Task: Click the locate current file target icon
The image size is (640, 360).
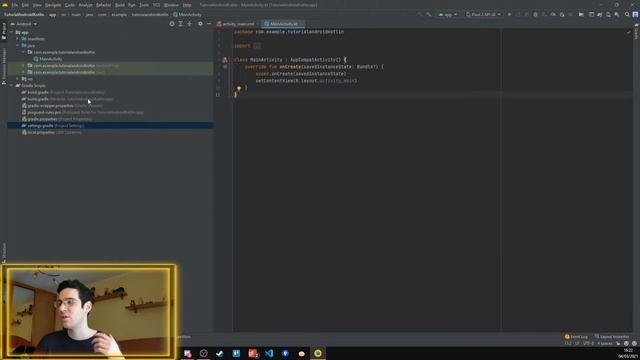Action: coord(172,24)
